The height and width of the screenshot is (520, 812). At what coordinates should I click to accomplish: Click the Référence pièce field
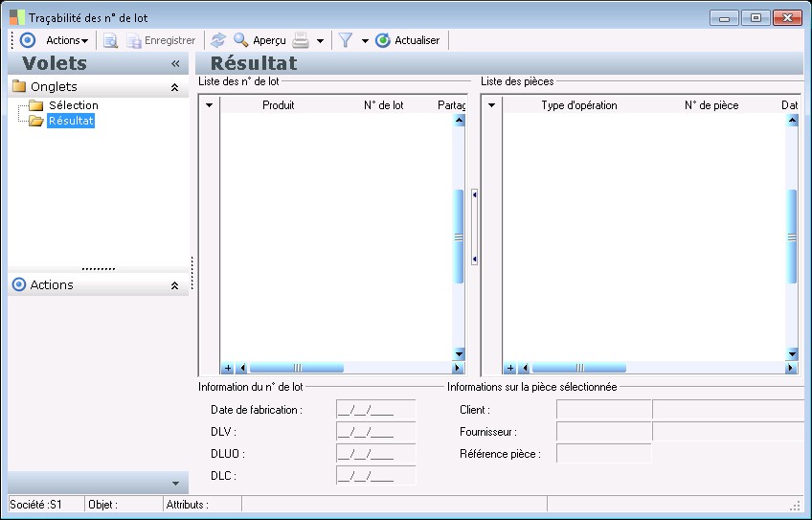click(604, 454)
